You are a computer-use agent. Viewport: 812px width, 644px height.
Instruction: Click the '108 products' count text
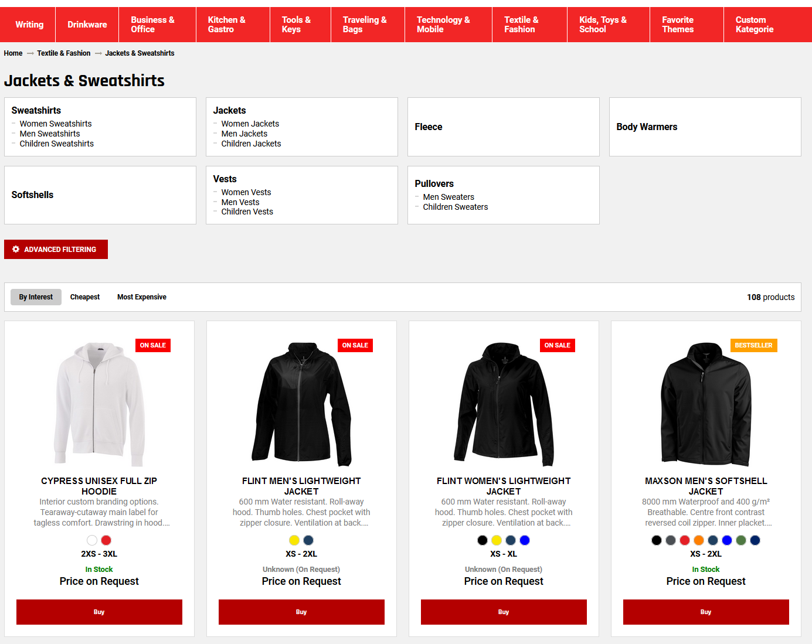click(x=770, y=297)
